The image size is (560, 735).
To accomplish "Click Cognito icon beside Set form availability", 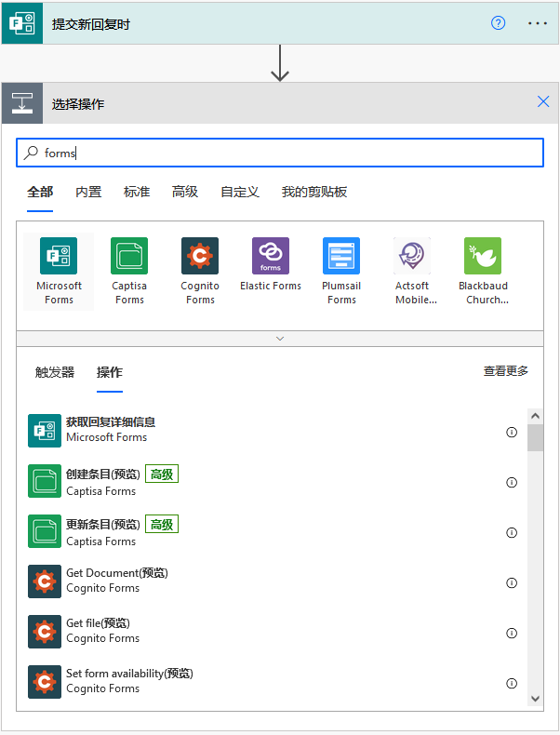I will pos(45,682).
